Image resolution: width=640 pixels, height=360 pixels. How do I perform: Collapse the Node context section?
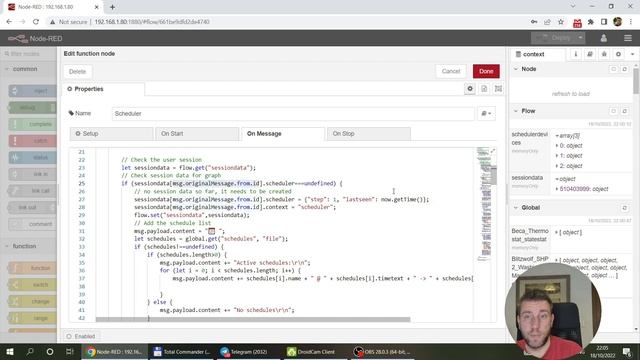516,69
